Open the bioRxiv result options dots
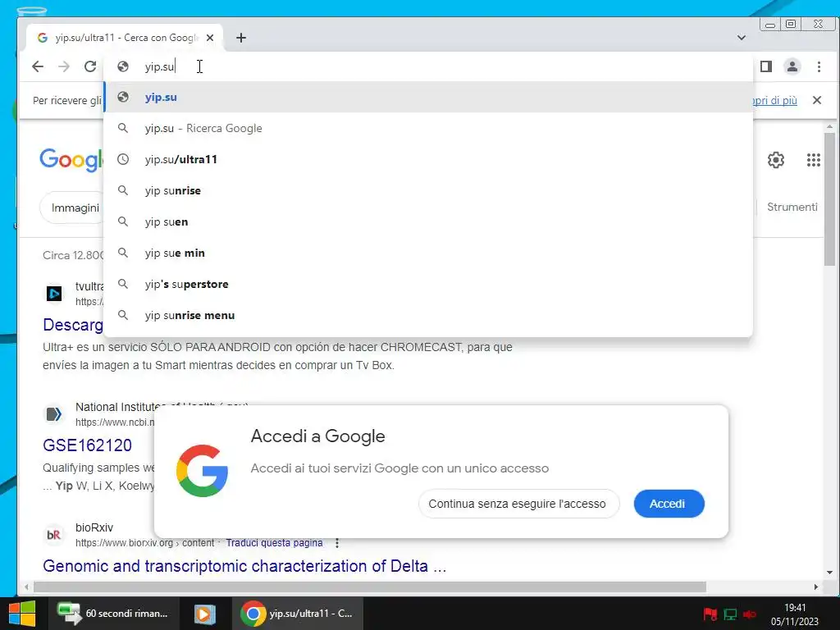The image size is (840, 630). pyautogui.click(x=337, y=543)
